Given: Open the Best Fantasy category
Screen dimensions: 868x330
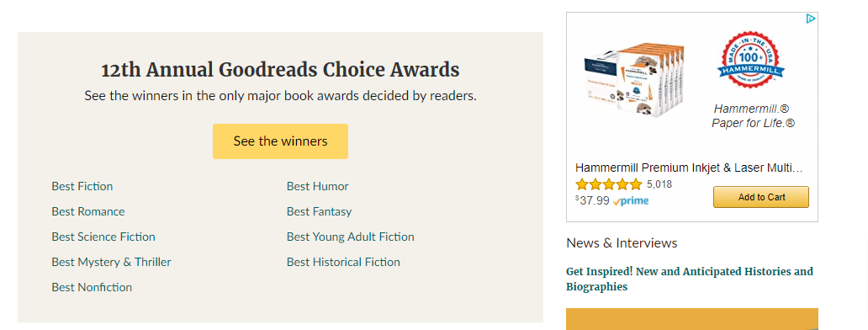Looking at the screenshot, I should 319,211.
